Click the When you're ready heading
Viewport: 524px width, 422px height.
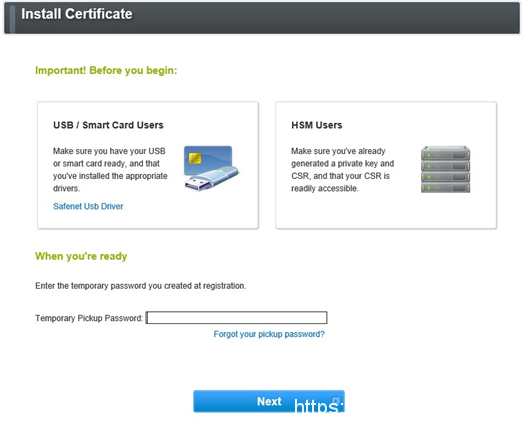point(81,256)
